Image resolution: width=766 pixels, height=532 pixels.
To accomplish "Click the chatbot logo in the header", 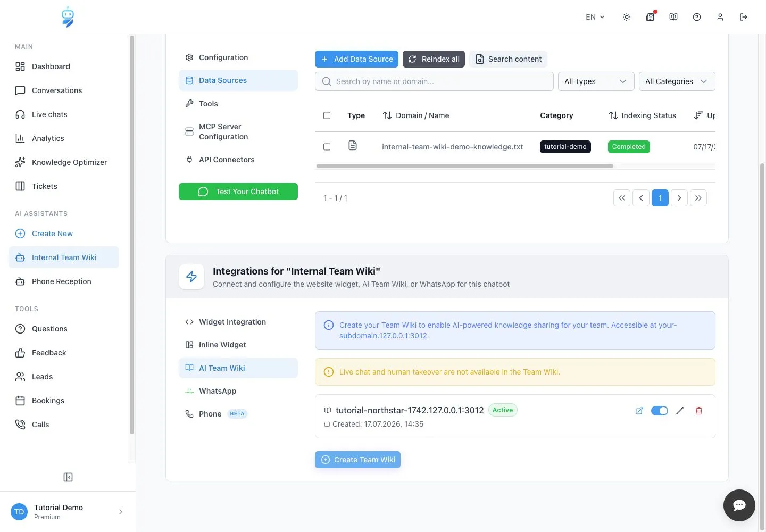I will pos(68,17).
